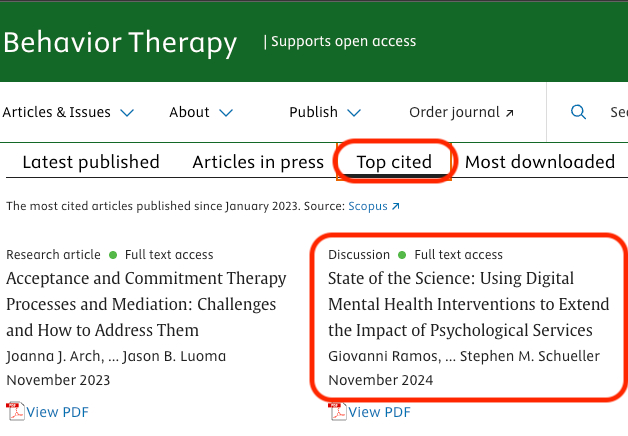Click the PDF icon under Acceptance and Commitment article
This screenshot has height=436, width=628.
pyautogui.click(x=15, y=411)
